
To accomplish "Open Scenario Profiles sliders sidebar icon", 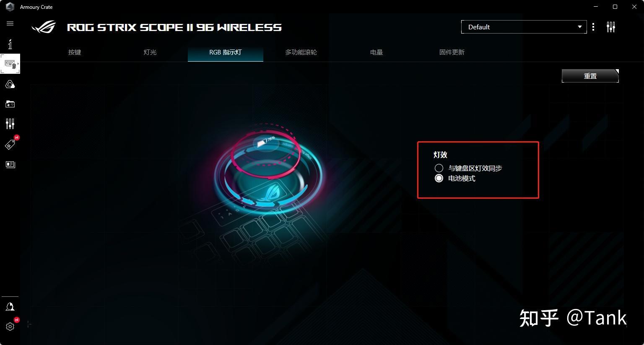I will tap(10, 124).
